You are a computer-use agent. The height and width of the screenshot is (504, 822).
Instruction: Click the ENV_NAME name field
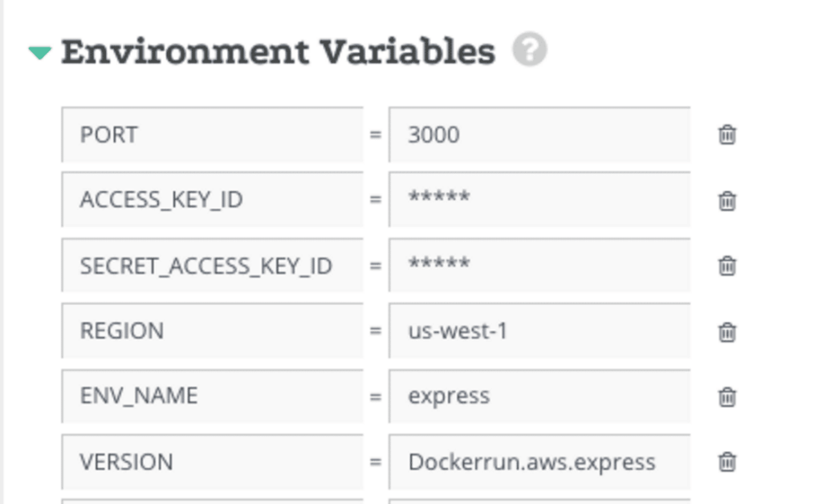(212, 396)
